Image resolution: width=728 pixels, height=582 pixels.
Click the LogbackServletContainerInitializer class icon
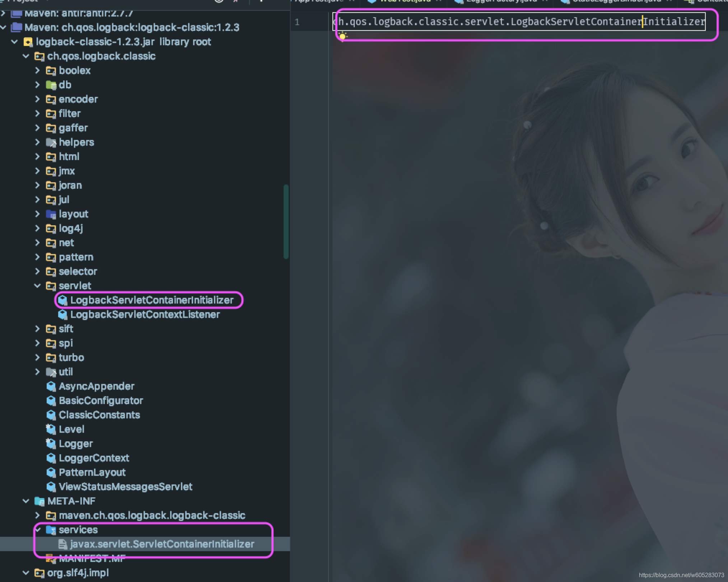click(62, 300)
